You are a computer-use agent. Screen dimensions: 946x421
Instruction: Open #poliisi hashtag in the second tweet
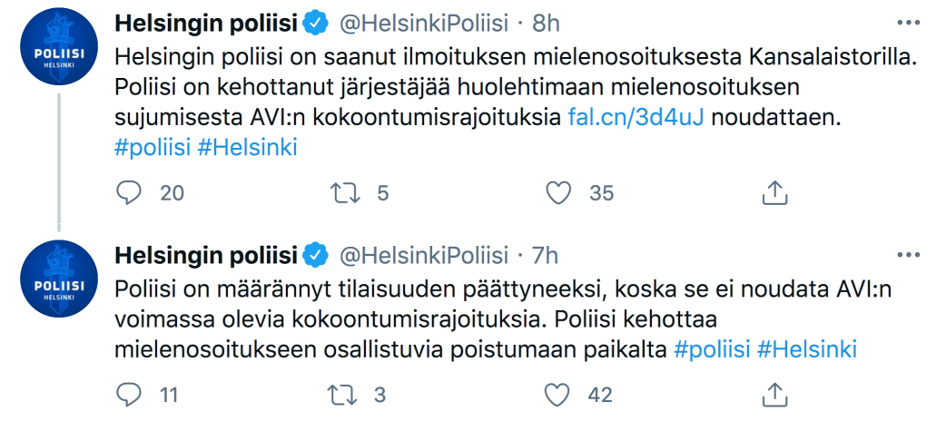[712, 350]
